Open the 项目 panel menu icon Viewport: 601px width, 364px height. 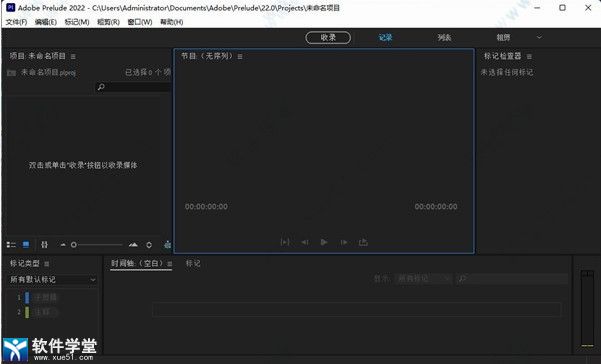click(x=73, y=56)
